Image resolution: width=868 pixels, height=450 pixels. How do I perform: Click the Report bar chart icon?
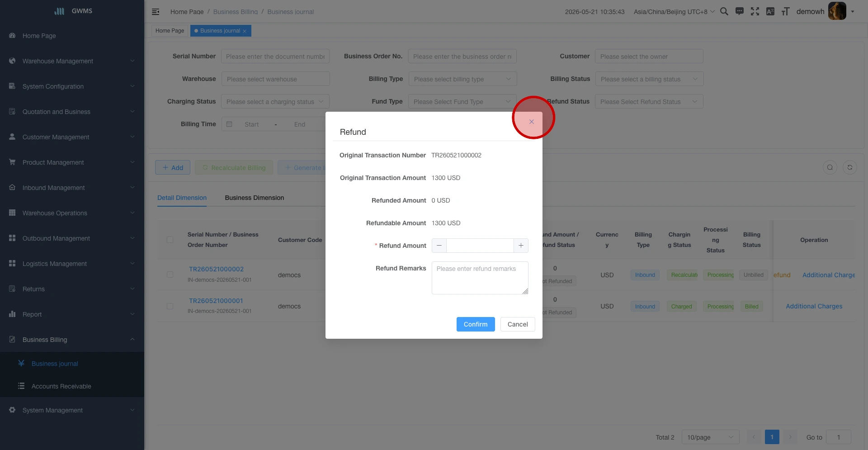(x=12, y=314)
